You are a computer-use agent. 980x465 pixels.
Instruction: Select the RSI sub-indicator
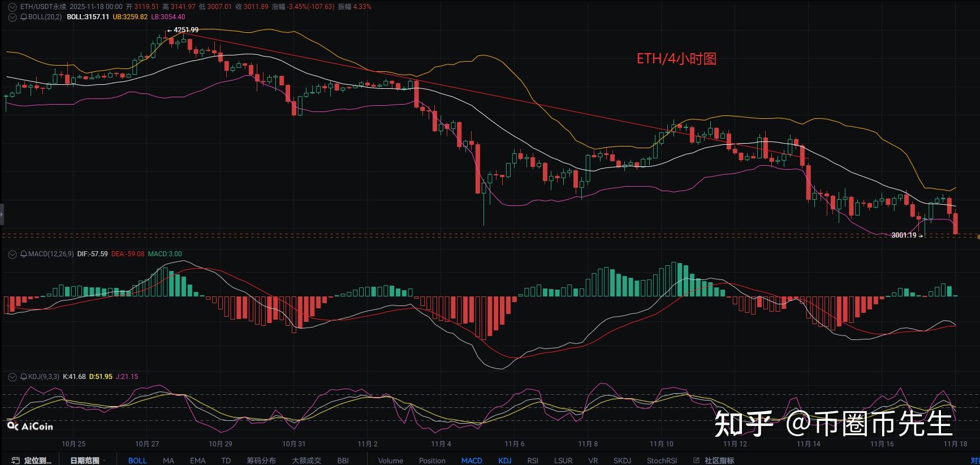(533, 460)
